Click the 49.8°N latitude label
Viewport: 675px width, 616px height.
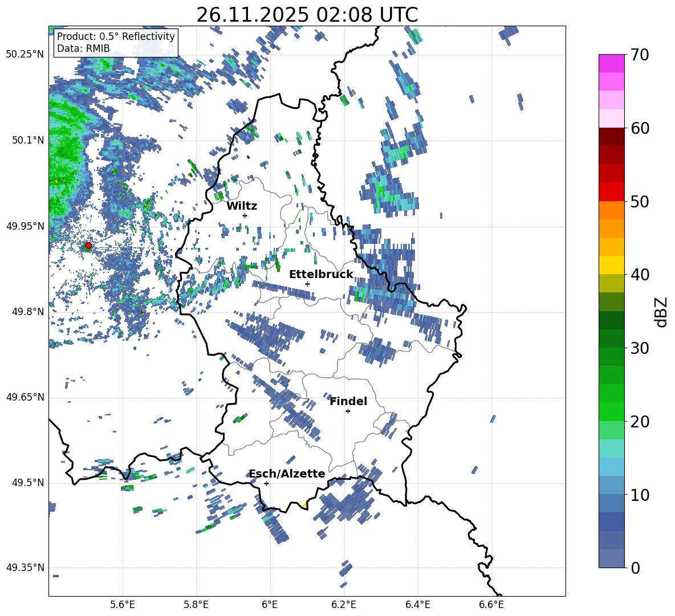(27, 312)
